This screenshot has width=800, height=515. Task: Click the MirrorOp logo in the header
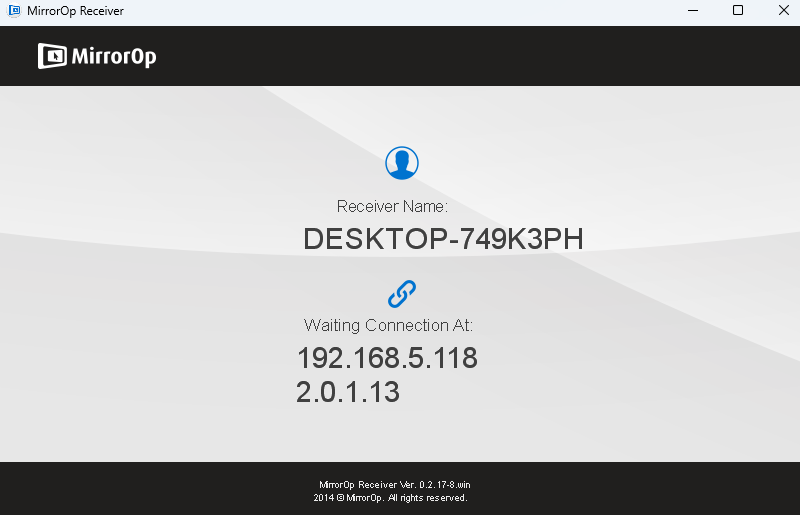pos(97,56)
